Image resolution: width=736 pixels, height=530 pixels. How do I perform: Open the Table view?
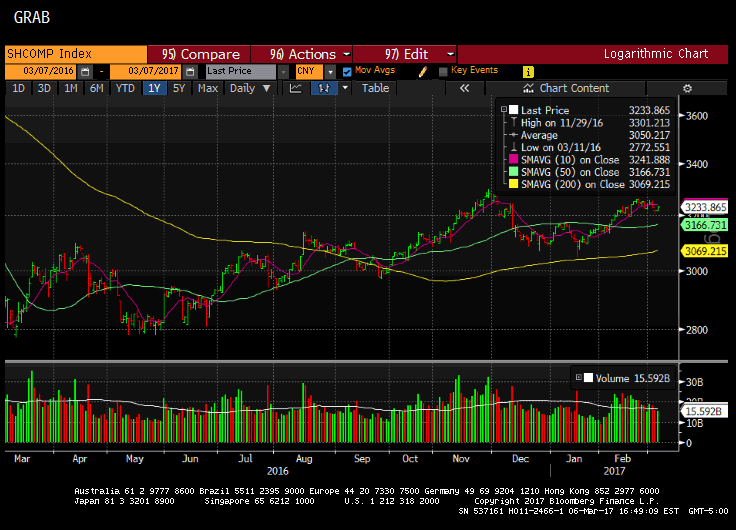pyautogui.click(x=375, y=88)
